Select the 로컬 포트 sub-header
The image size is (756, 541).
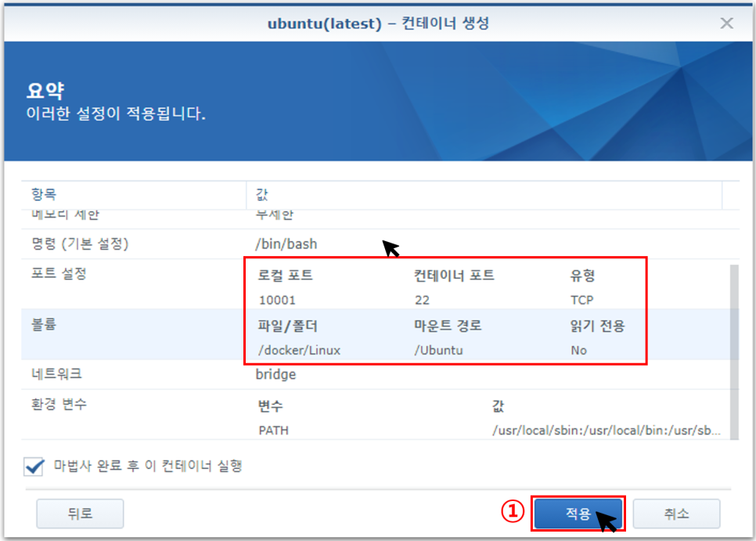coord(286,276)
